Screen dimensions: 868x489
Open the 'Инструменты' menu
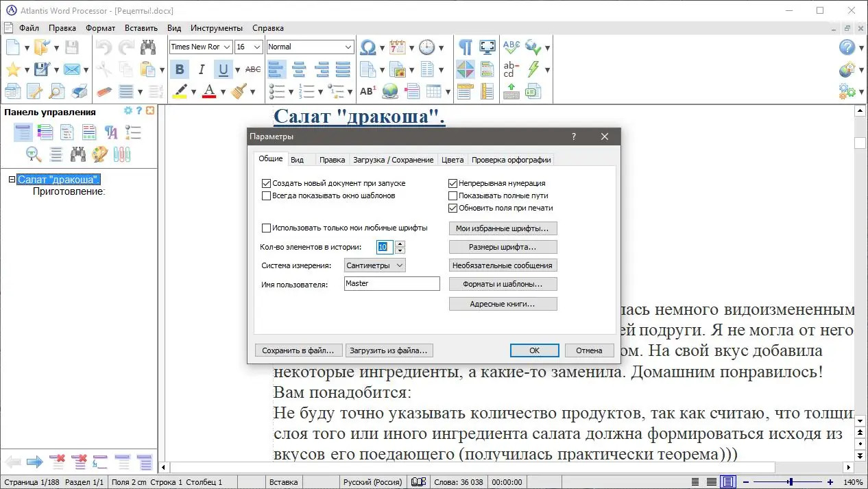(x=217, y=28)
